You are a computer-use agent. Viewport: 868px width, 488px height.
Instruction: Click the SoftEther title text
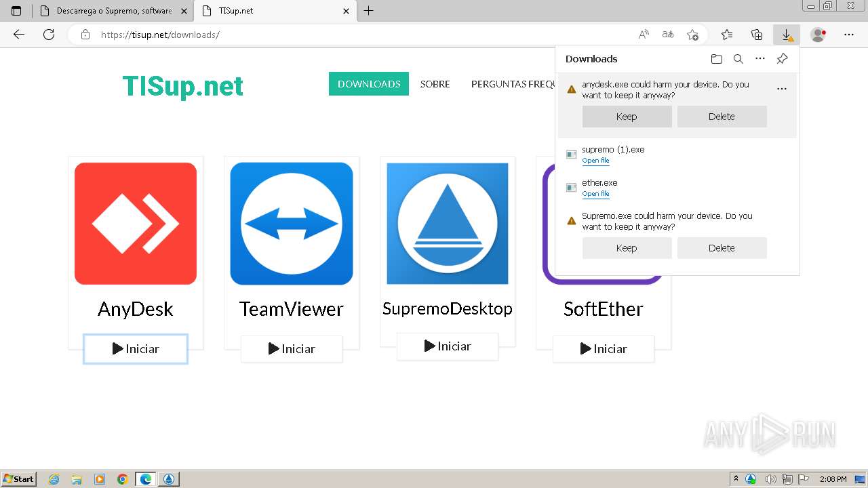pos(604,309)
